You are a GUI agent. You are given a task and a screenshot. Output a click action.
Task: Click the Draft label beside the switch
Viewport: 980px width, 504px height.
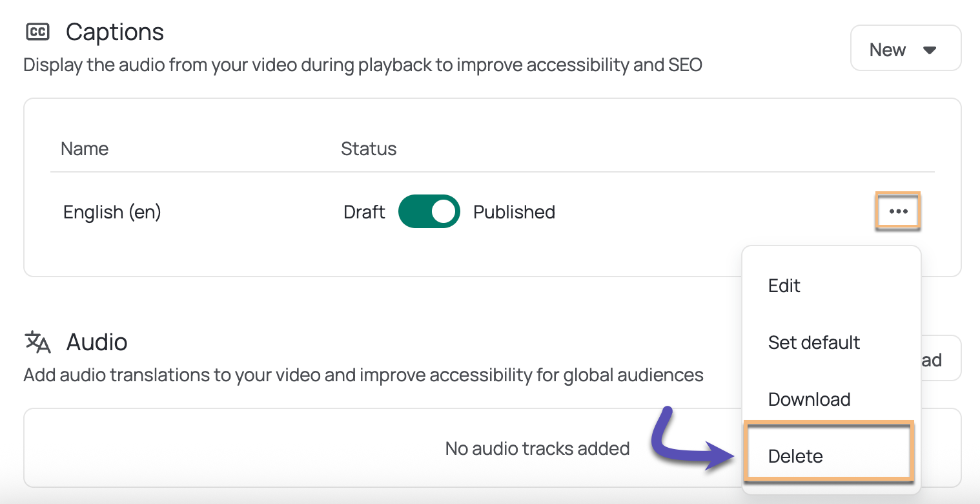364,212
